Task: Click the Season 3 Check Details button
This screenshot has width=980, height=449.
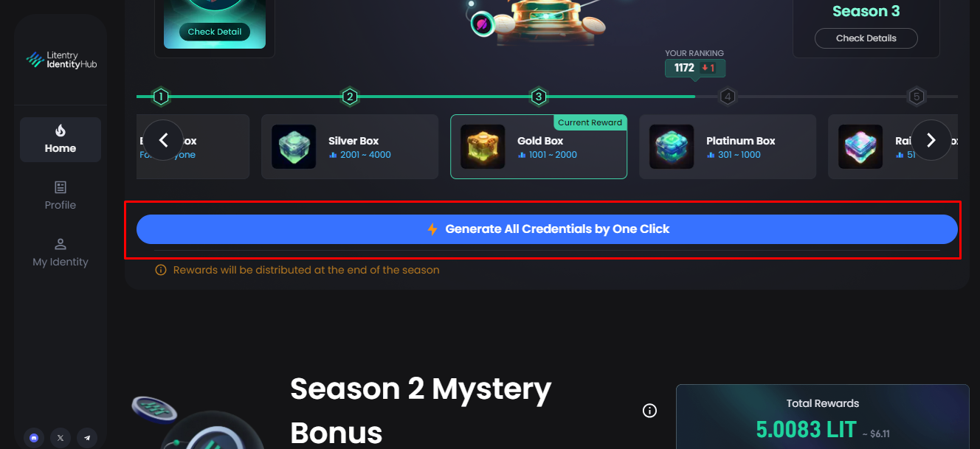Action: 866,38
